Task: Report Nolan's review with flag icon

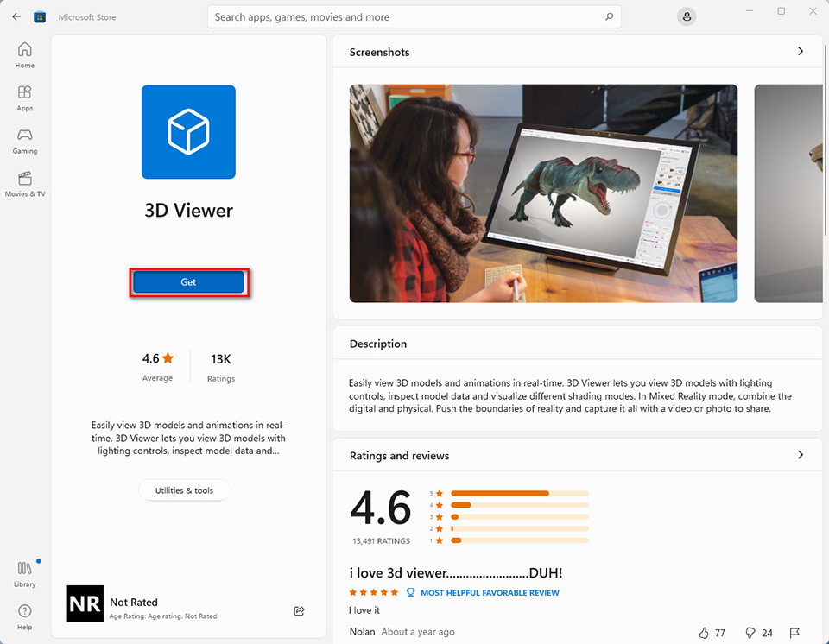Action: click(x=794, y=633)
